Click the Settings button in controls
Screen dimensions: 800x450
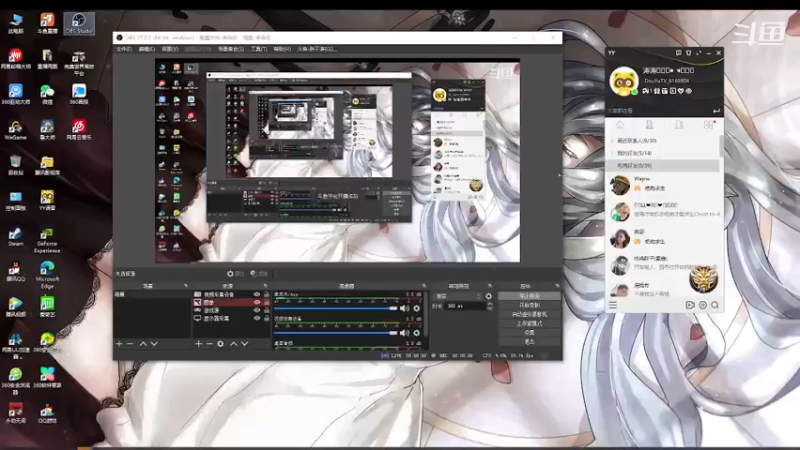(x=529, y=333)
